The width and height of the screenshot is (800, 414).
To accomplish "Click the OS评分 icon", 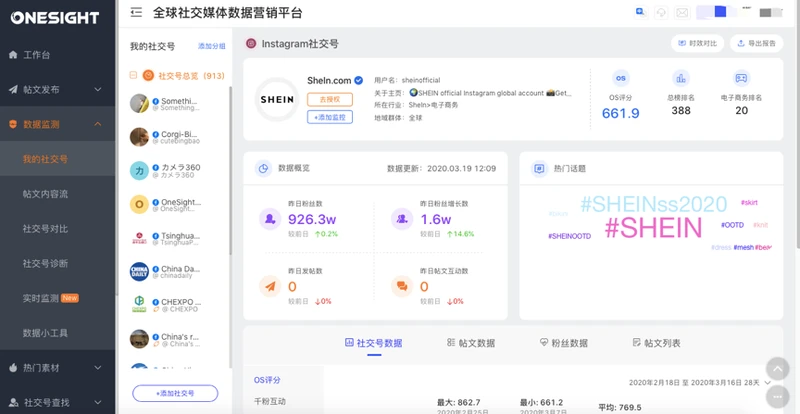I will [x=620, y=79].
